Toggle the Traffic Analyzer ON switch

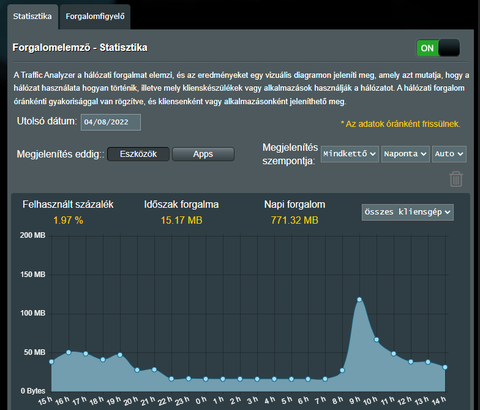[x=438, y=48]
